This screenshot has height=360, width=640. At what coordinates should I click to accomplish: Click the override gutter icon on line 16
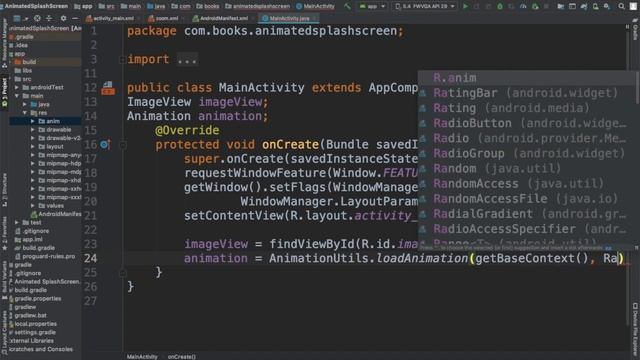pos(105,144)
